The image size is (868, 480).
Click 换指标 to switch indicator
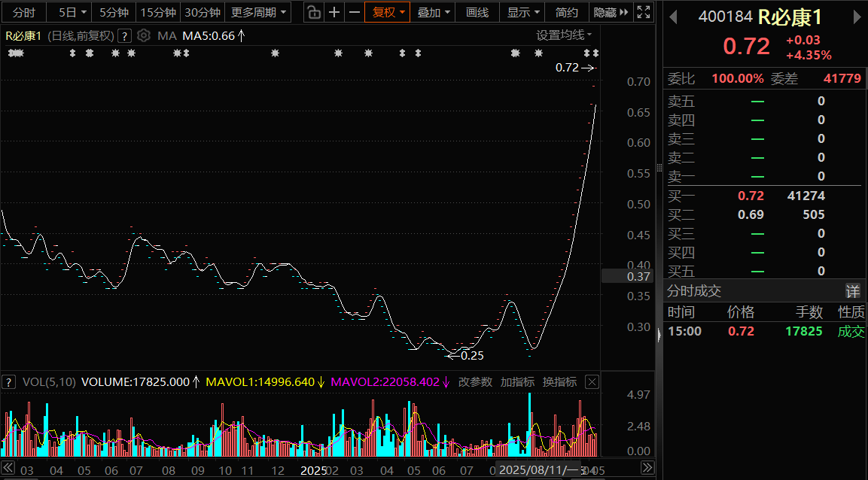tap(559, 382)
